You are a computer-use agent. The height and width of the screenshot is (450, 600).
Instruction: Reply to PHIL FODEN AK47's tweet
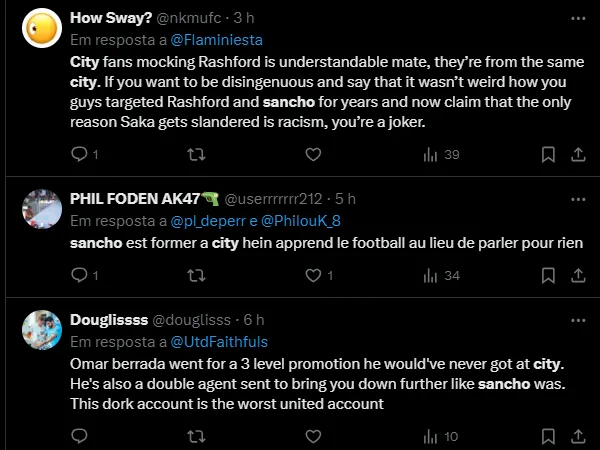pyautogui.click(x=80, y=275)
